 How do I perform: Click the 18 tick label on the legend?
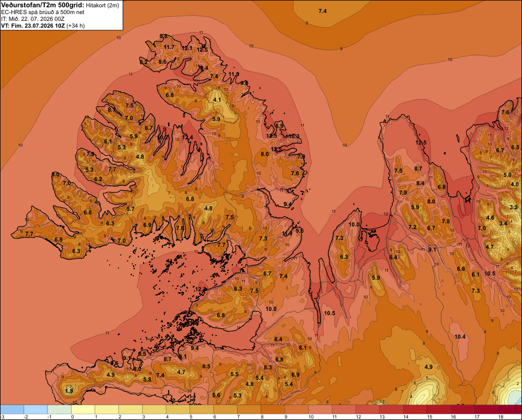coord(501,417)
